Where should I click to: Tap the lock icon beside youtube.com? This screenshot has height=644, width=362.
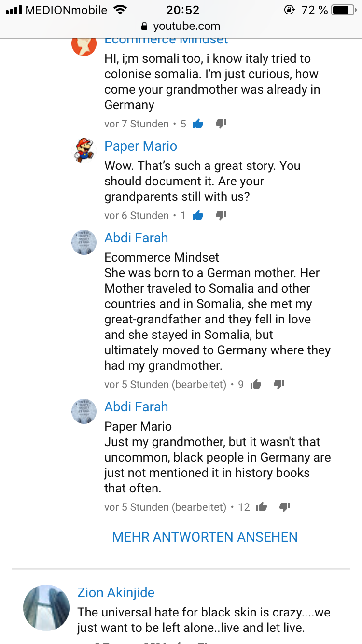coord(144,26)
